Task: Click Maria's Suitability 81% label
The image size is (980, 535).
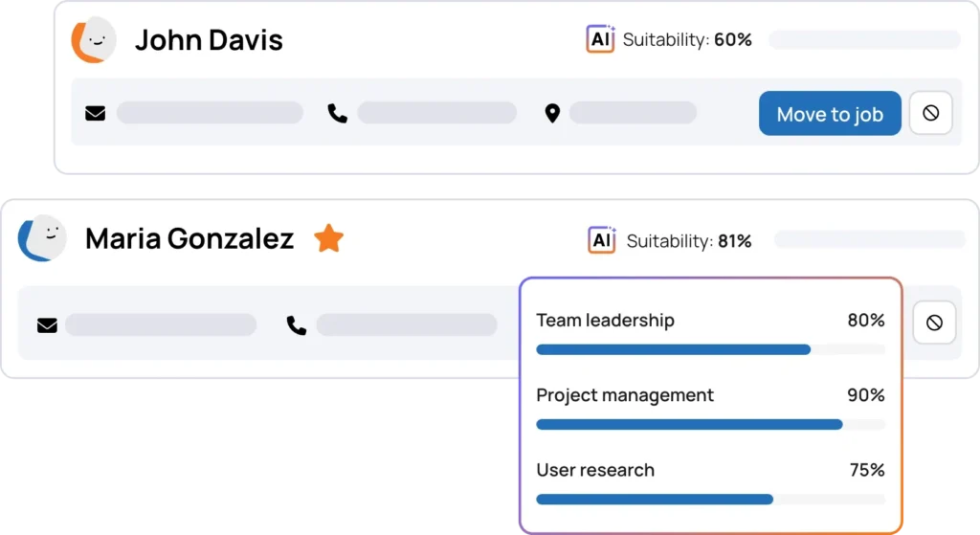Action: coord(689,241)
